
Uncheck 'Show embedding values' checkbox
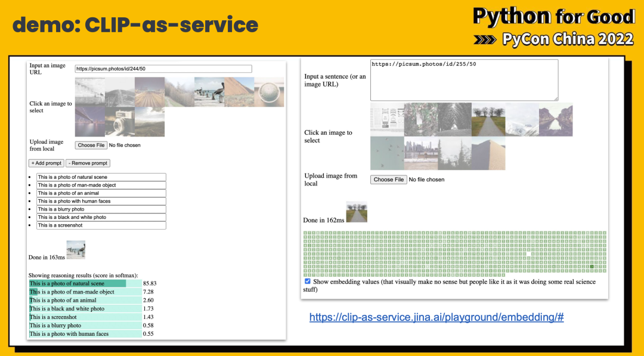pyautogui.click(x=308, y=281)
